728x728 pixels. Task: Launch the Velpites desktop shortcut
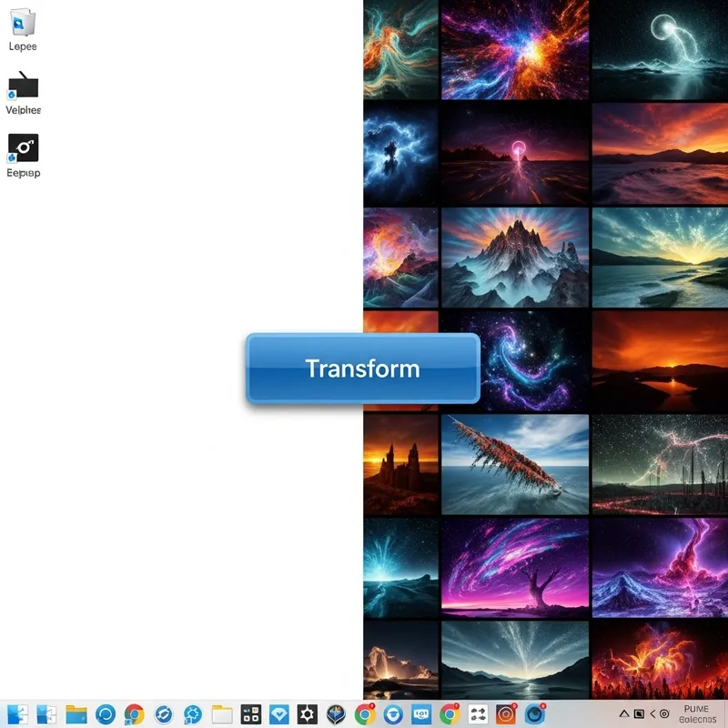point(22,91)
